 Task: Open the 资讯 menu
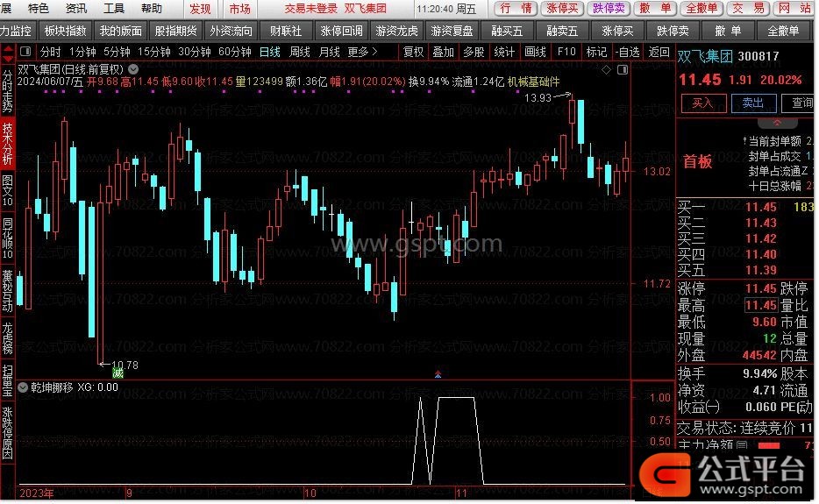(76, 9)
